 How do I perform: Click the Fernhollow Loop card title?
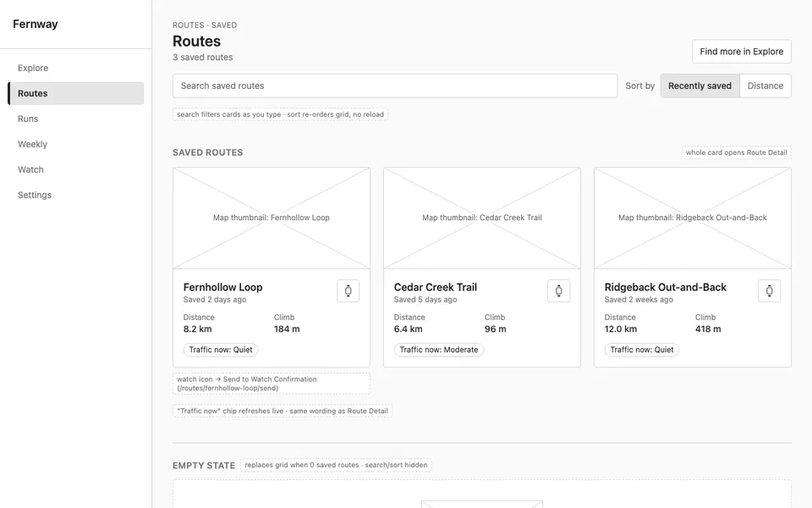point(222,287)
